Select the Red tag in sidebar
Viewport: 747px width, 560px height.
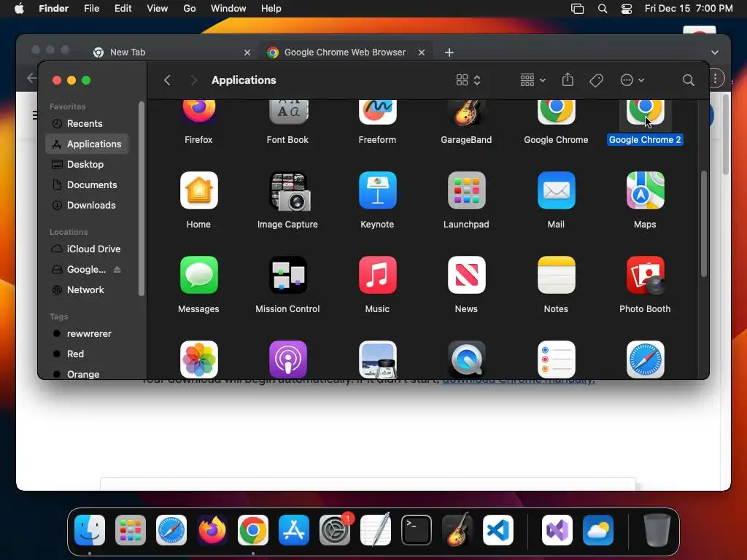(87, 354)
